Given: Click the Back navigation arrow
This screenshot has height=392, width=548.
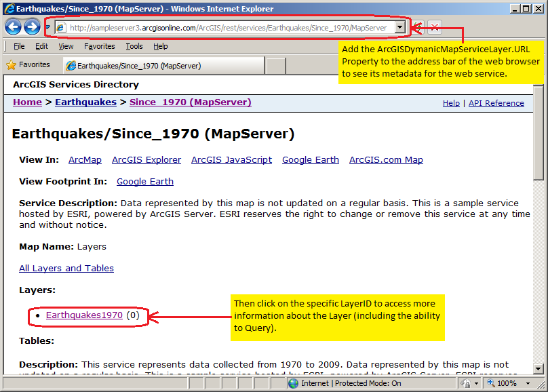Looking at the screenshot, I should 14,26.
